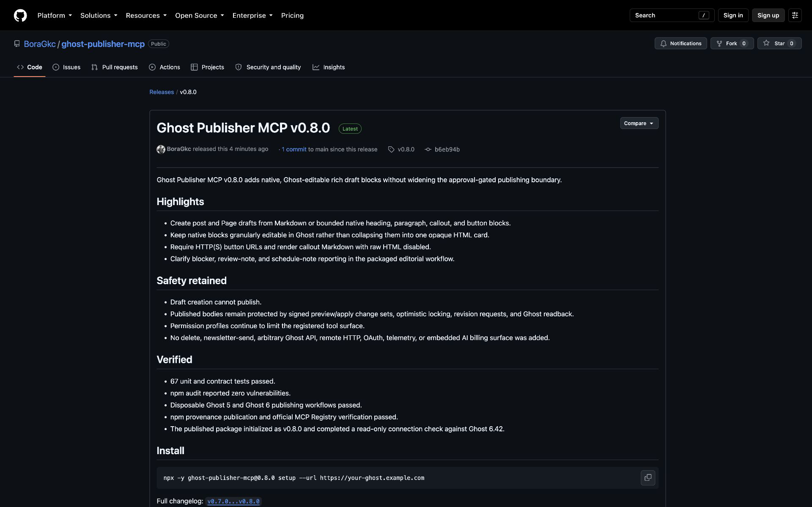Open the 1 commit link
Screen dimensions: 812x507
click(294, 149)
